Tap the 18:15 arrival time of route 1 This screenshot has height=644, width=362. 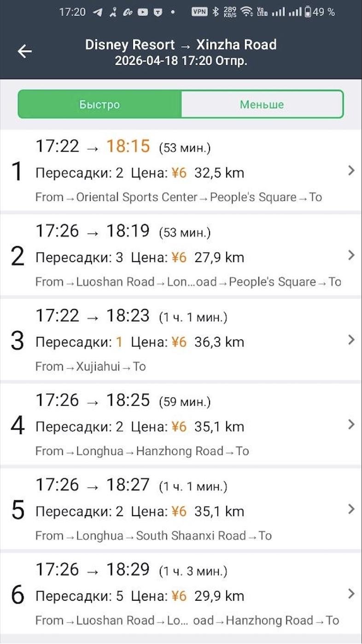(x=128, y=146)
